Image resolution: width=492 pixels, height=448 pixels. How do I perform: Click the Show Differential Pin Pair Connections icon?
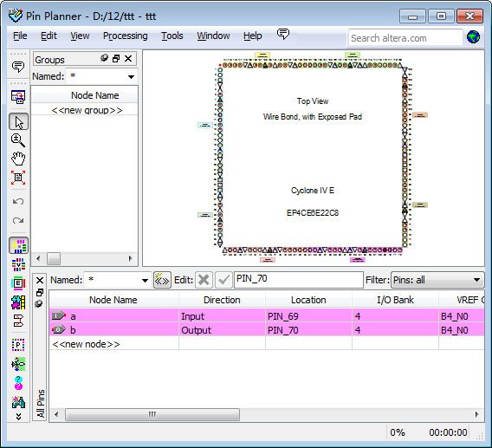pos(18,321)
